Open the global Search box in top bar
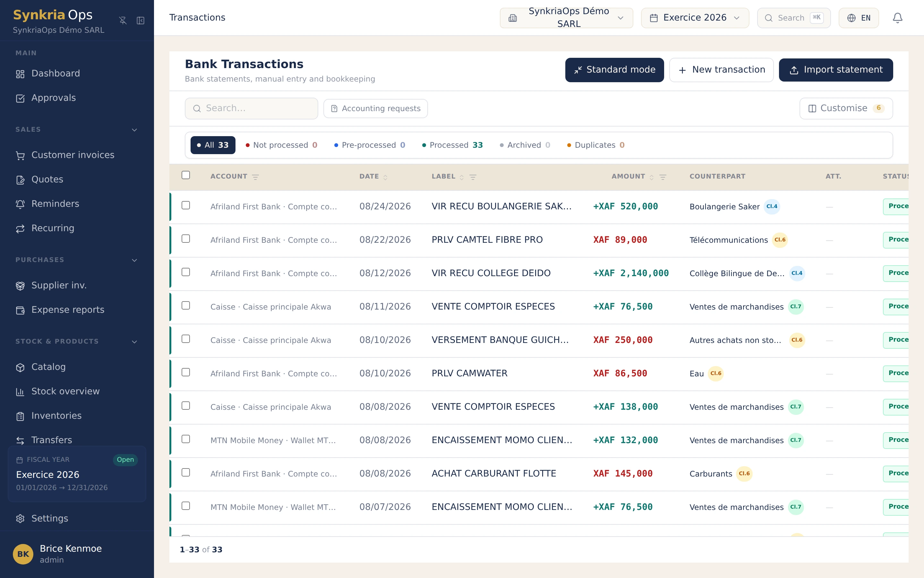Image resolution: width=924 pixels, height=578 pixels. (793, 18)
